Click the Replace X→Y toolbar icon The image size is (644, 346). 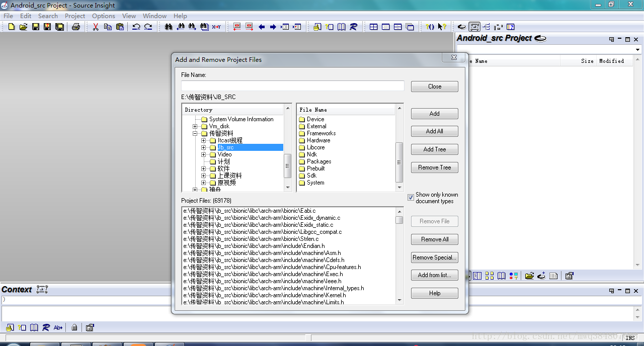tap(216, 27)
